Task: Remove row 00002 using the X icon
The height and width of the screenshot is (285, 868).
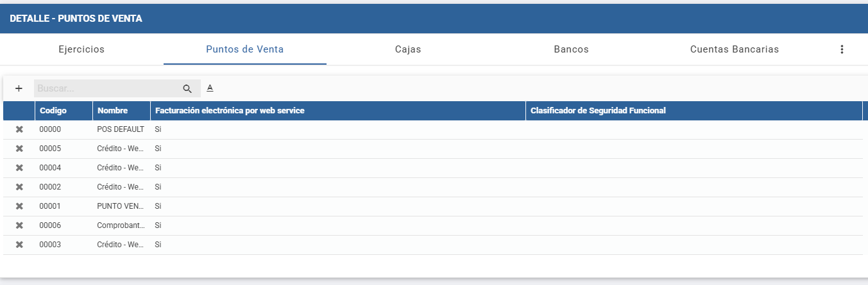Action: tap(19, 187)
